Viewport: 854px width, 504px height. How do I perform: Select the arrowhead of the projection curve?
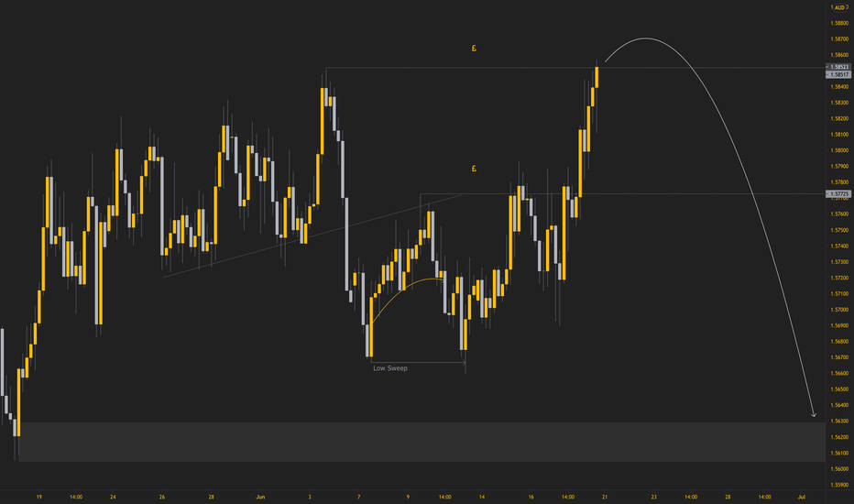813,415
